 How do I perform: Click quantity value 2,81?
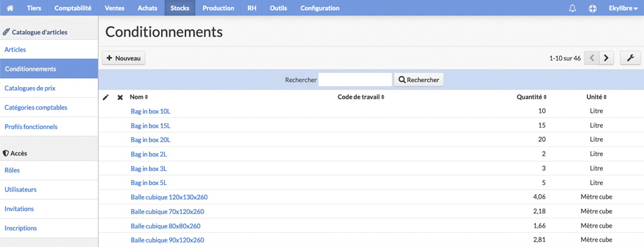538,240
